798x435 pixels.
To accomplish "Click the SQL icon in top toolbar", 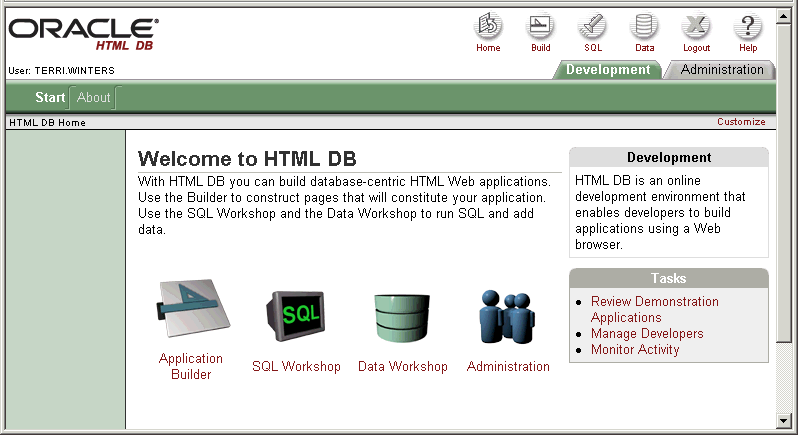I will [593, 27].
